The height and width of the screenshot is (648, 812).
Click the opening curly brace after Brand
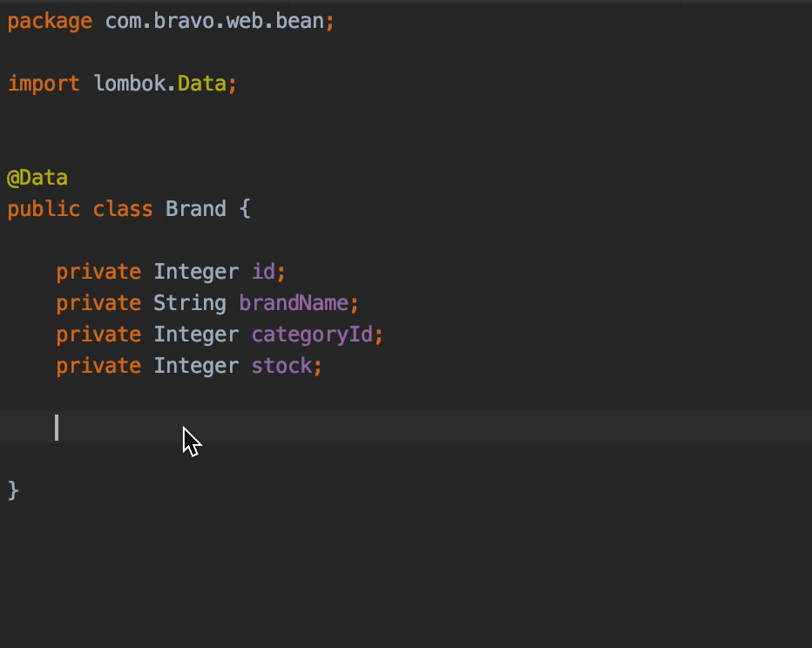coord(245,209)
